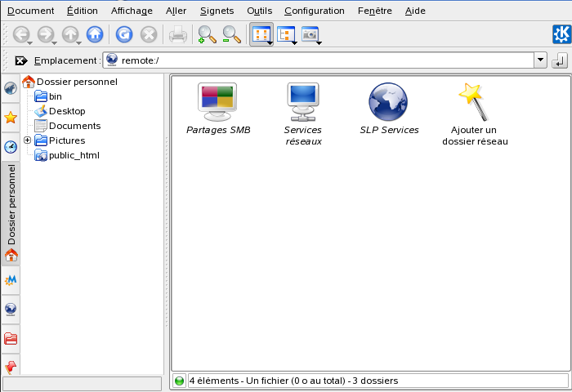Switch to tree view mode
The height and width of the screenshot is (392, 572).
tap(285, 34)
